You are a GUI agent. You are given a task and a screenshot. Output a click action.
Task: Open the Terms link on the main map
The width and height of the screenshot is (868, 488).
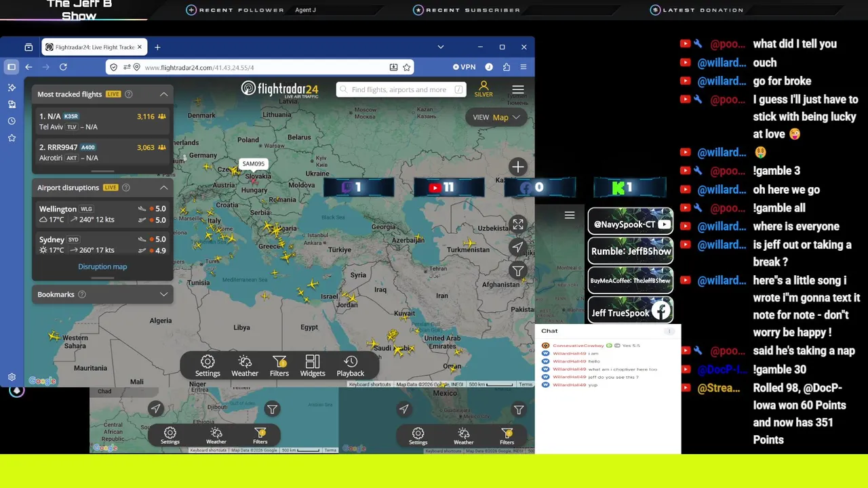[526, 384]
